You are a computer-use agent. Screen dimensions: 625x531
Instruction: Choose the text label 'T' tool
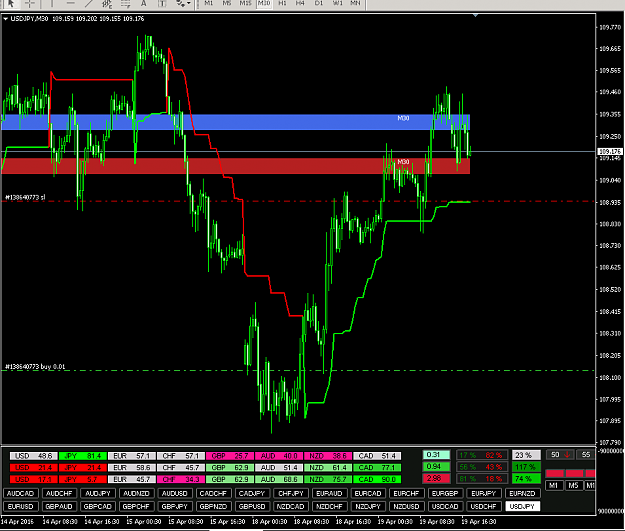coord(162,4)
